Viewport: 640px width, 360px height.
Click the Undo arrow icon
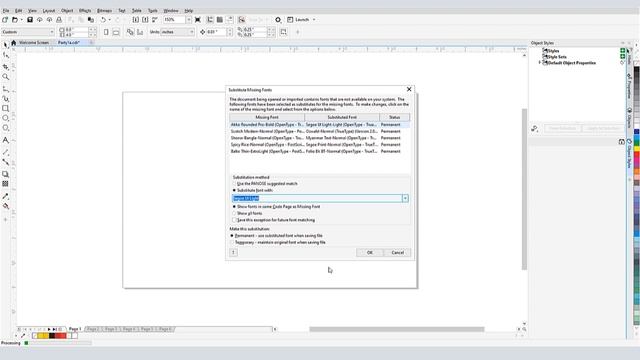point(103,20)
